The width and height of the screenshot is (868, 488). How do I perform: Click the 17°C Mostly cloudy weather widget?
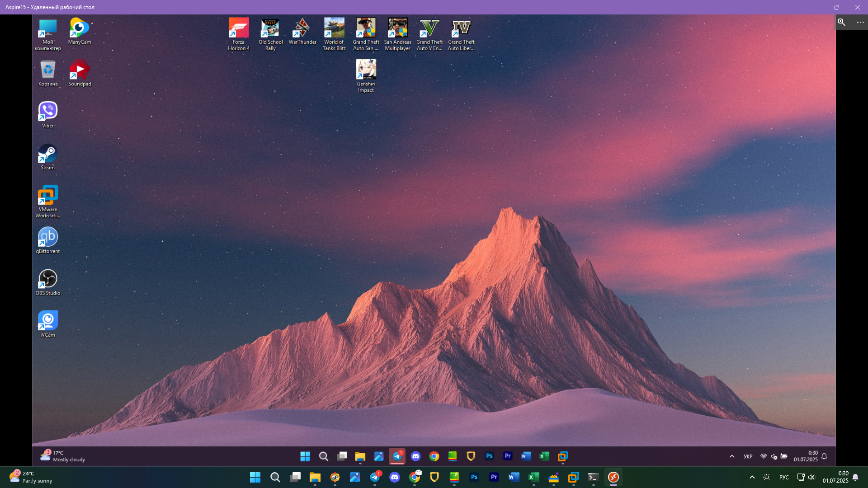pos(63,456)
